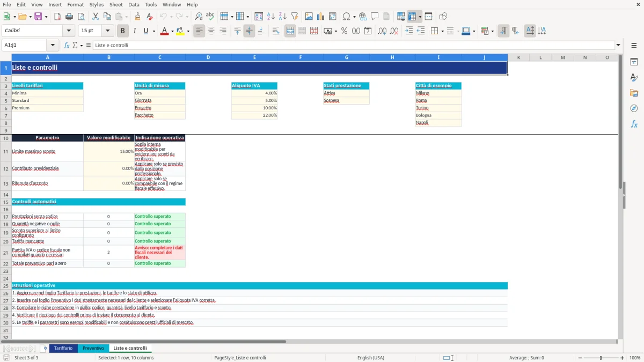The height and width of the screenshot is (362, 644).
Task: Click zoom out minus button
Action: tap(580, 358)
